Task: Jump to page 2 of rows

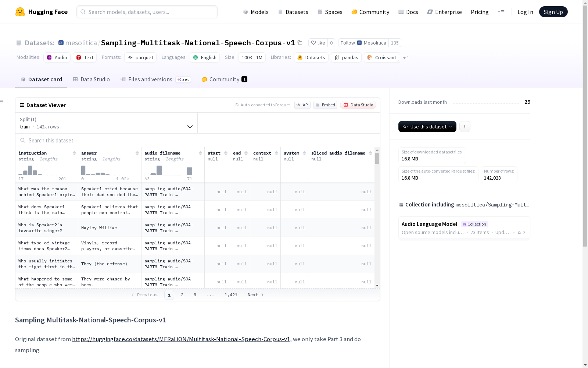Action: click(x=182, y=295)
